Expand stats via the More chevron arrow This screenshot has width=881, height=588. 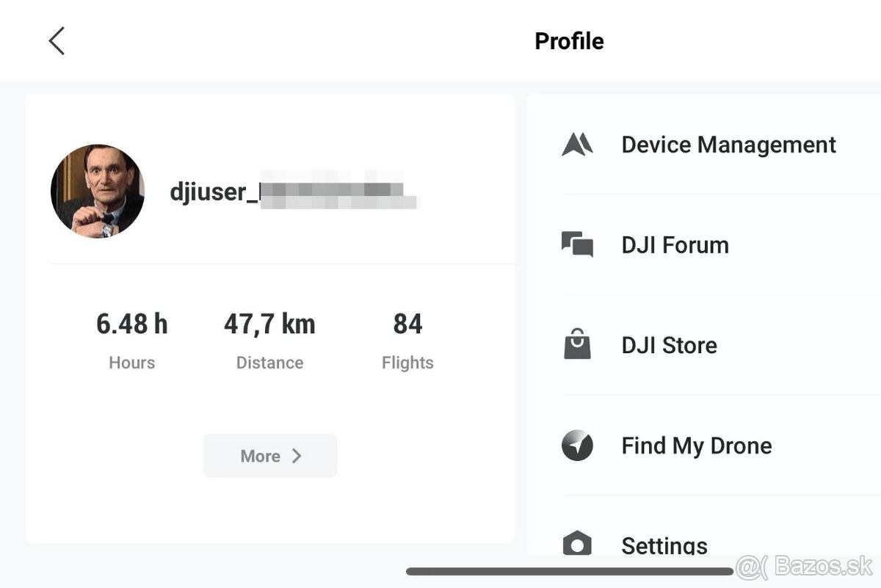(x=296, y=456)
